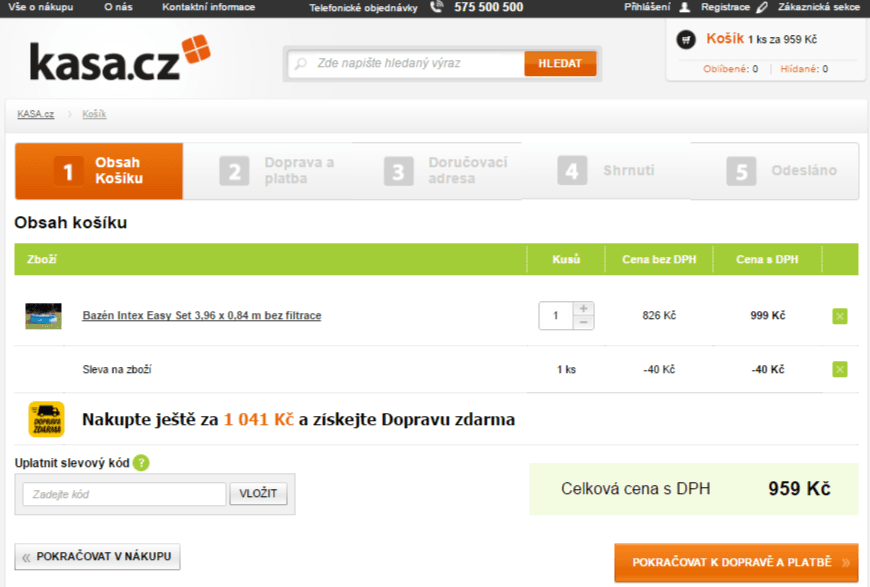Screen dimensions: 870x587
Task: Decrease quantity with the minus button
Action: (583, 322)
